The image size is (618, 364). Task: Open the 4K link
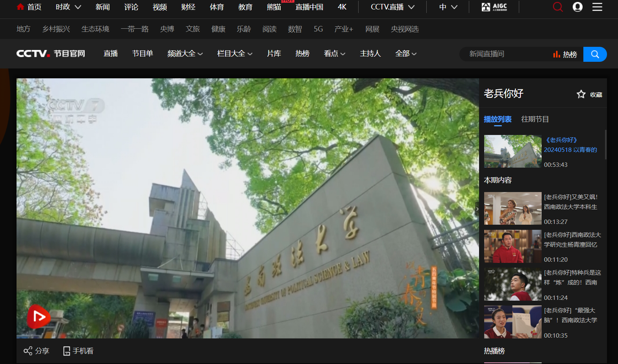tap(342, 7)
